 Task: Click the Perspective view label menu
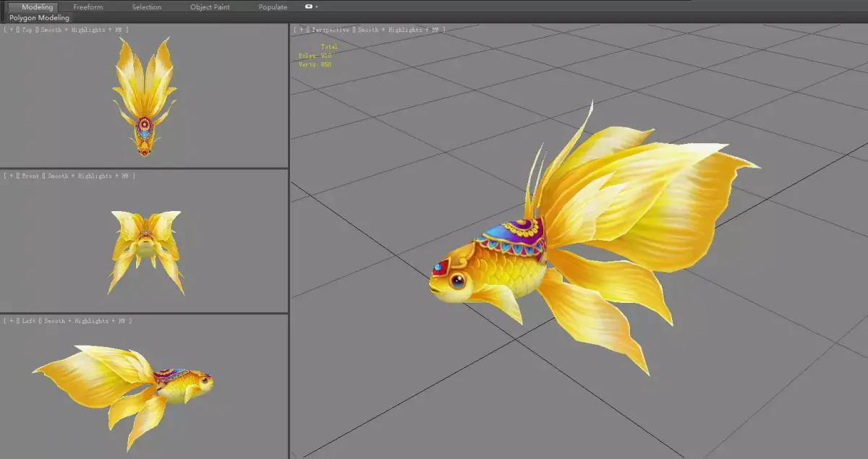pyautogui.click(x=330, y=30)
